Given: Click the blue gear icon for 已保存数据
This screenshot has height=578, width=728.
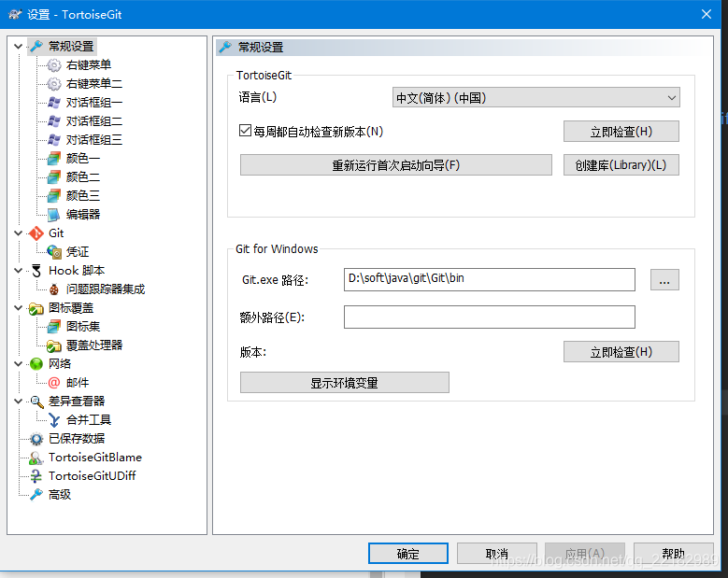Looking at the screenshot, I should point(36,439).
